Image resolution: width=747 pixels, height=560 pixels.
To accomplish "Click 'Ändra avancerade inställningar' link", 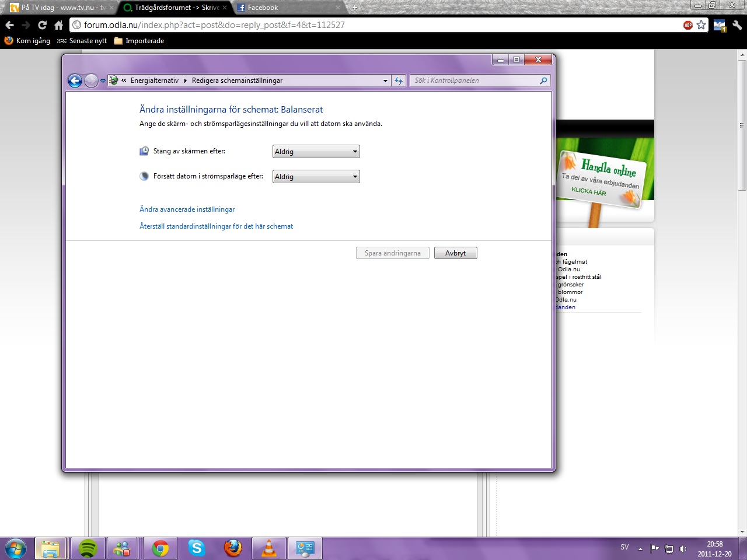I will click(x=187, y=209).
